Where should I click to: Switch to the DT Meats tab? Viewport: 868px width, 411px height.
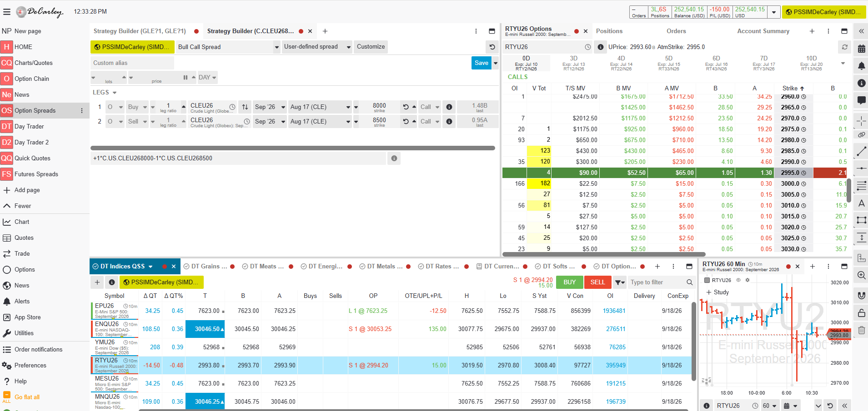pyautogui.click(x=266, y=267)
